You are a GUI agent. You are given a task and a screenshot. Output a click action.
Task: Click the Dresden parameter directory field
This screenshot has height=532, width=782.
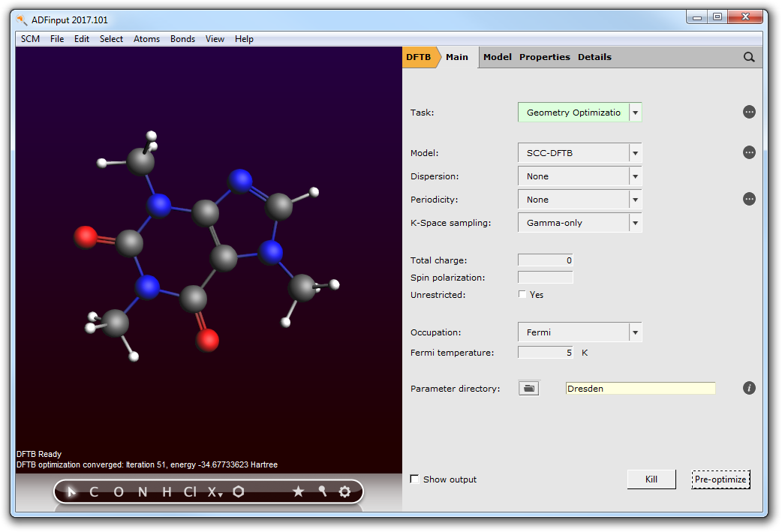pos(640,389)
